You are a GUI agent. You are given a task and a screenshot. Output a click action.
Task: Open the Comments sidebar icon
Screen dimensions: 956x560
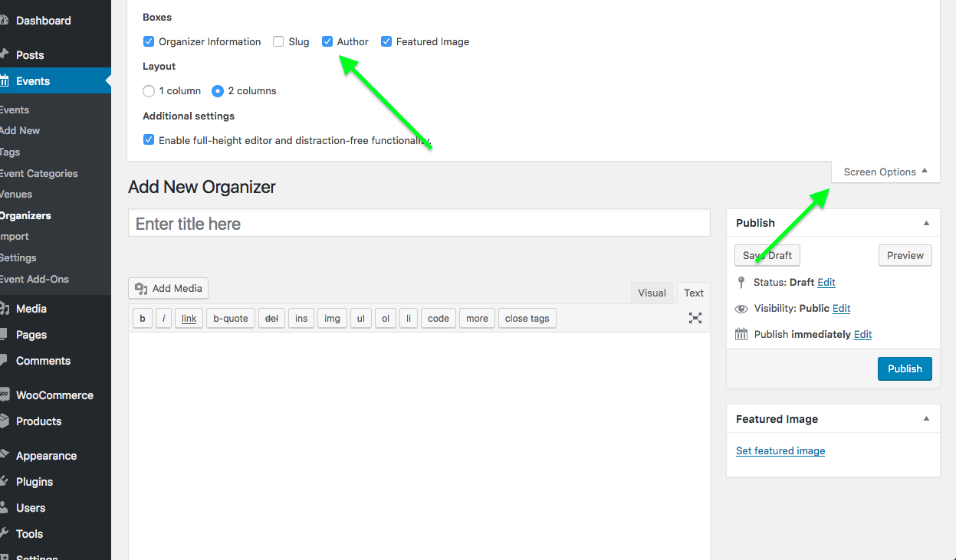coord(5,361)
